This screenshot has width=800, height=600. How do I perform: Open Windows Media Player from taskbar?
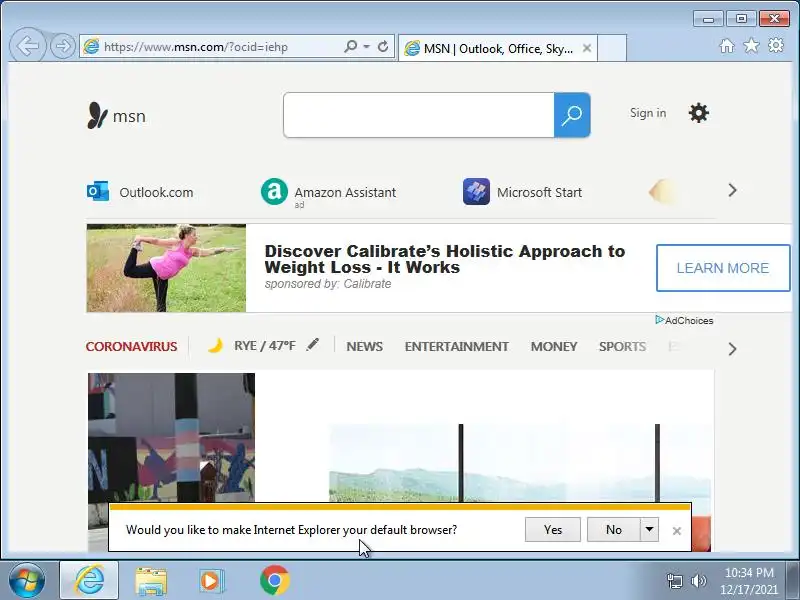click(x=211, y=581)
